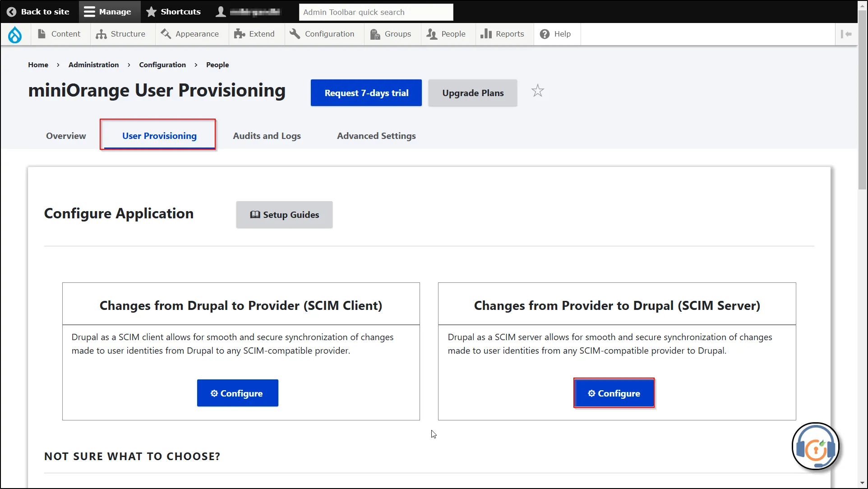Configure Changes from Provider to Drupal
This screenshot has width=868, height=489.
coord(614,393)
